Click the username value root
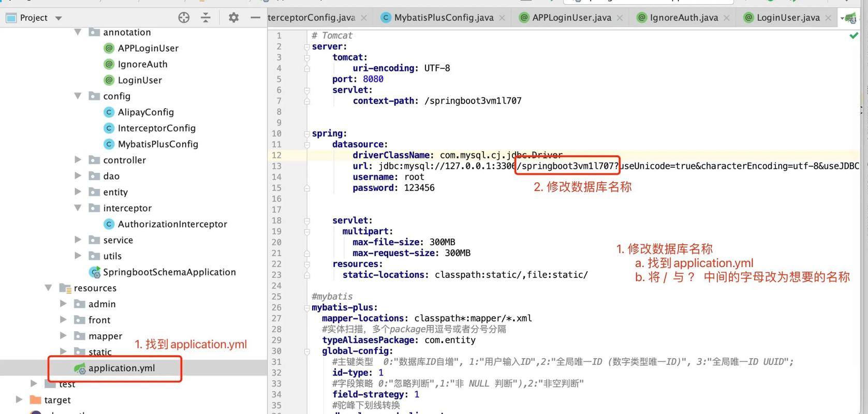This screenshot has height=414, width=868. pos(414,177)
